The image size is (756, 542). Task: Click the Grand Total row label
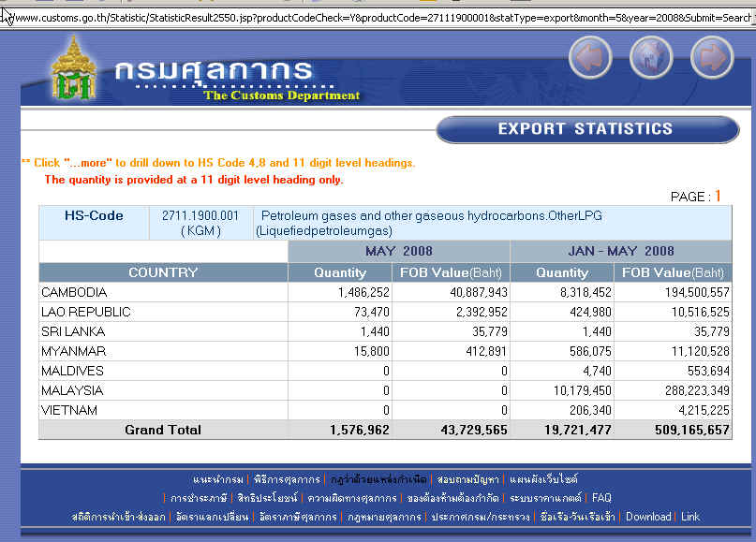tap(163, 430)
